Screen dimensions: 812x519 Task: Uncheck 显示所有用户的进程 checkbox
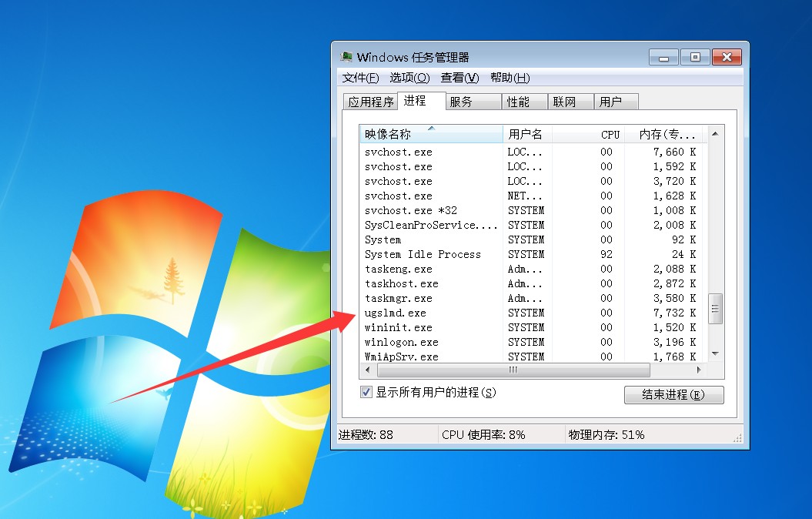pos(366,393)
